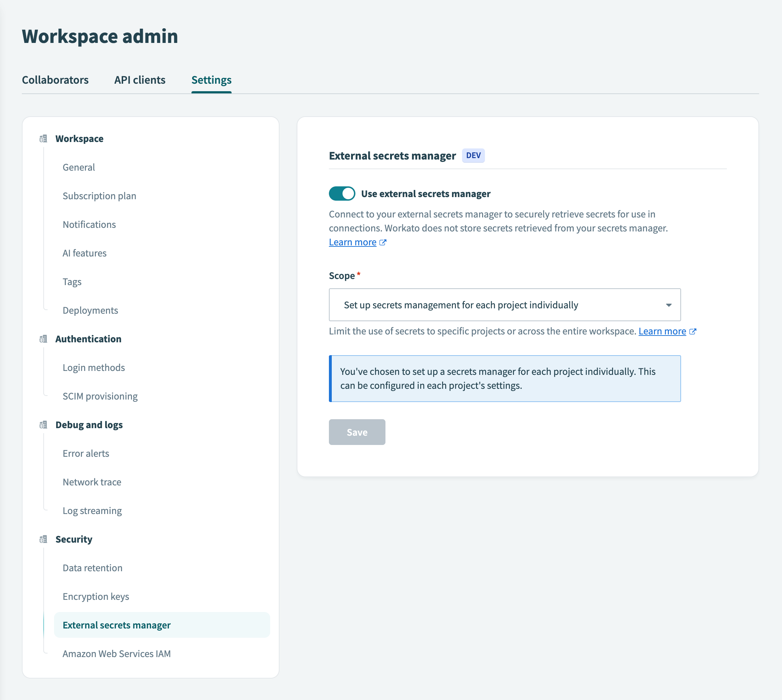Viewport: 782px width, 700px height.
Task: Click the Workspace section icon in sidebar
Action: (43, 139)
